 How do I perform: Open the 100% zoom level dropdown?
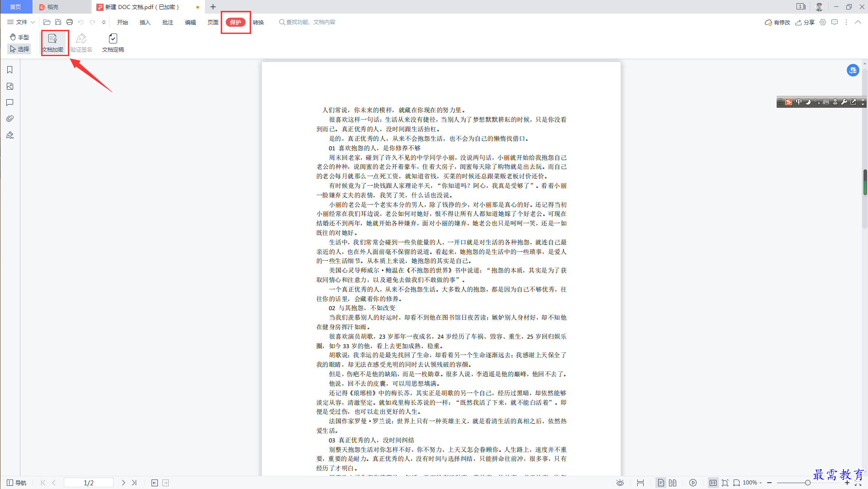(x=752, y=483)
